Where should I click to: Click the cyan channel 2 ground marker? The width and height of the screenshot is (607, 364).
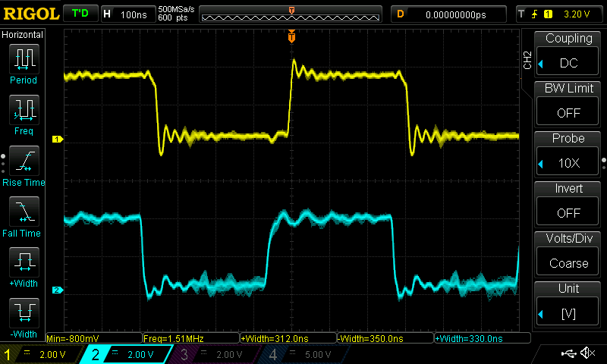[x=58, y=290]
